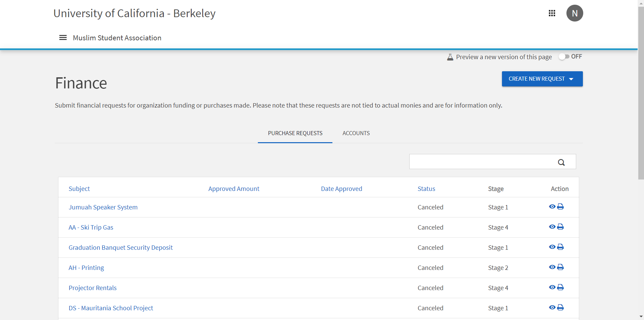The width and height of the screenshot is (644, 320).
Task: Sort the table by Subject
Action: click(x=79, y=189)
